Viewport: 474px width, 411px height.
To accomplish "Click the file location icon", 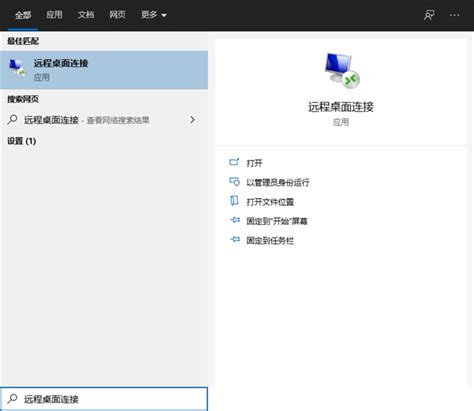I will pos(234,201).
